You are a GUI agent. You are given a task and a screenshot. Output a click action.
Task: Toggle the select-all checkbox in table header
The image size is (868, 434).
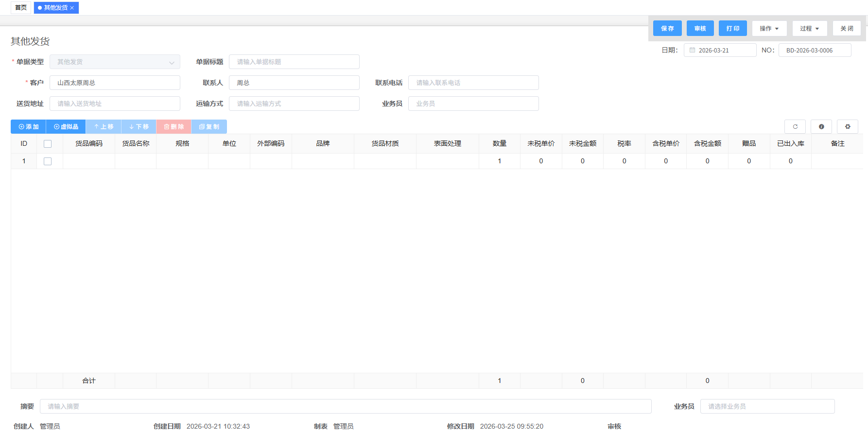[x=48, y=144]
